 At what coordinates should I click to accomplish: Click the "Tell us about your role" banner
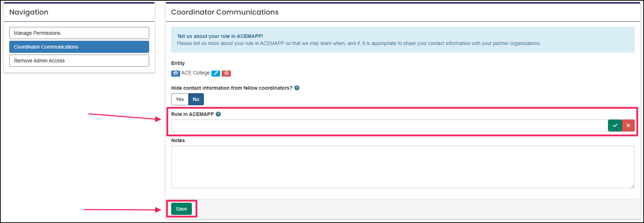point(402,40)
